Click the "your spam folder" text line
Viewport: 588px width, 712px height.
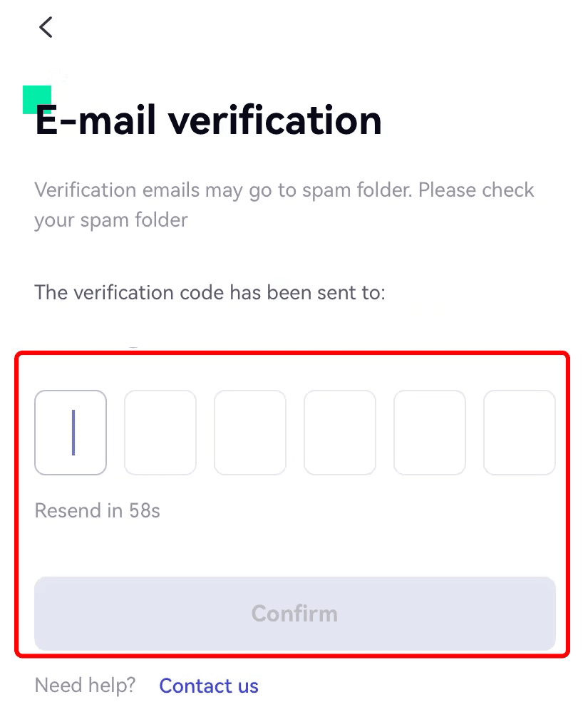[111, 220]
